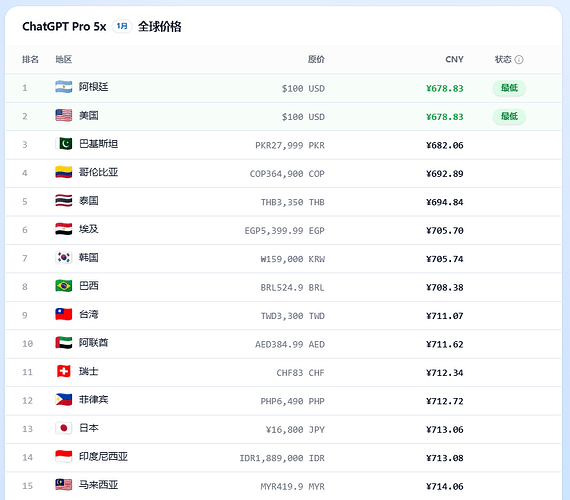Click the info icon next to 状态

(519, 60)
